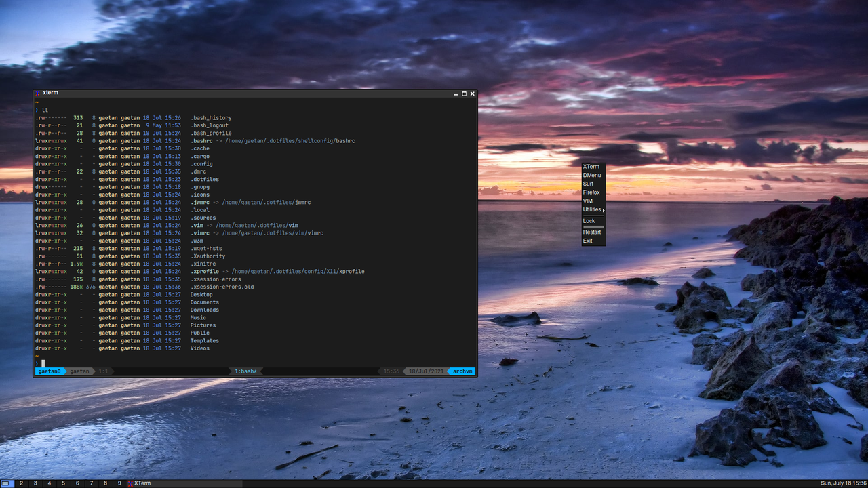Click the Pictures directory name
The height and width of the screenshot is (488, 868).
[x=203, y=325]
